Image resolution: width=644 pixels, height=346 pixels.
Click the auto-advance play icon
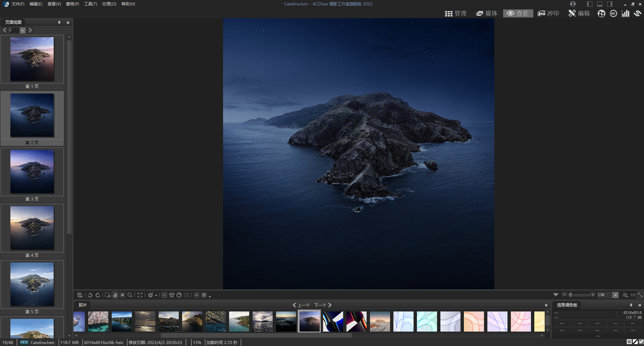point(197,295)
